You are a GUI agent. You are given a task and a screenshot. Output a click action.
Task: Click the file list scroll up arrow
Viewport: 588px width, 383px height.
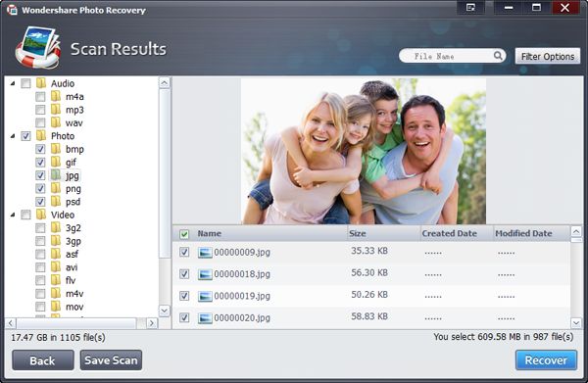[576, 231]
